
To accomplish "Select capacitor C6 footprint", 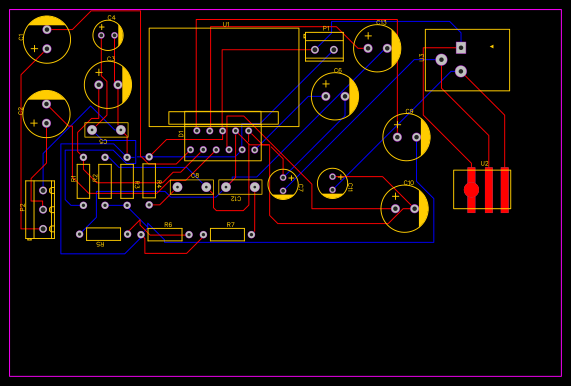I will 335,96.
